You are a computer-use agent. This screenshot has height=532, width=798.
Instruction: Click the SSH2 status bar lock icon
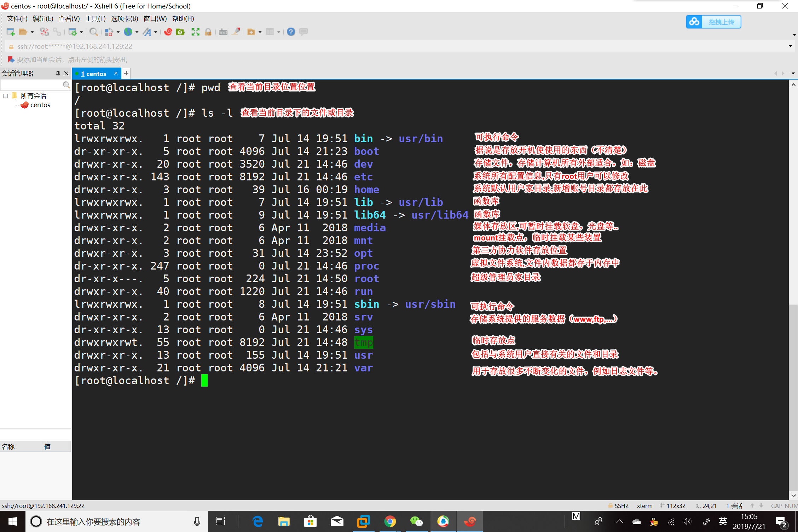click(x=610, y=506)
